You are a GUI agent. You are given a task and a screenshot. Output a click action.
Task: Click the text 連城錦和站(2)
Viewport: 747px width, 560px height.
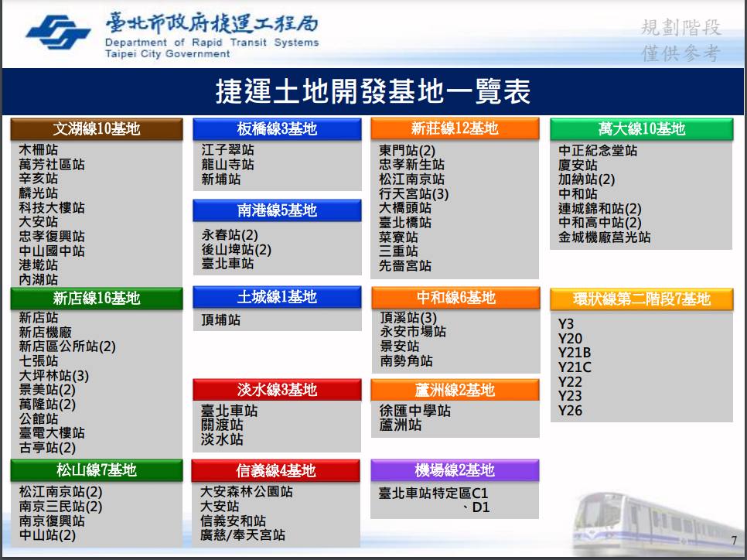(x=600, y=208)
